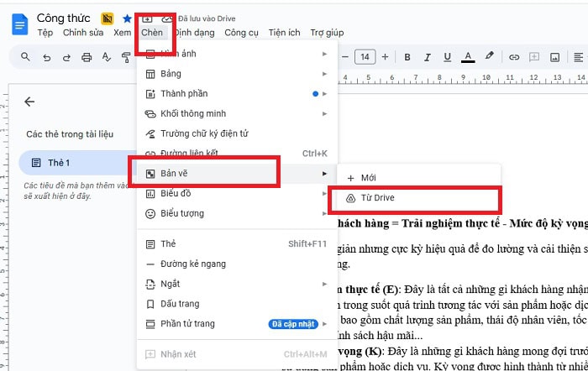Click the font size input field
This screenshot has width=588, height=371.
tap(365, 57)
